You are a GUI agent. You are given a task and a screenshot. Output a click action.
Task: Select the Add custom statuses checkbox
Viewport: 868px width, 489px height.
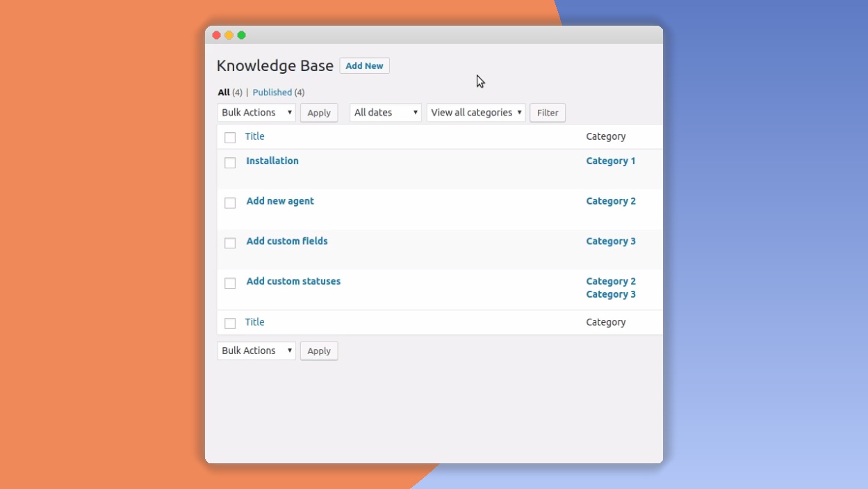(x=230, y=284)
